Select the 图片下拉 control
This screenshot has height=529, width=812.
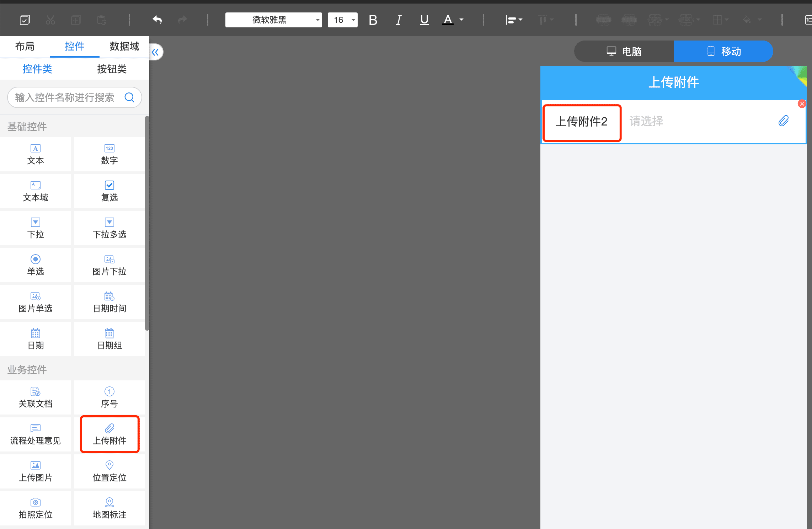(x=109, y=266)
